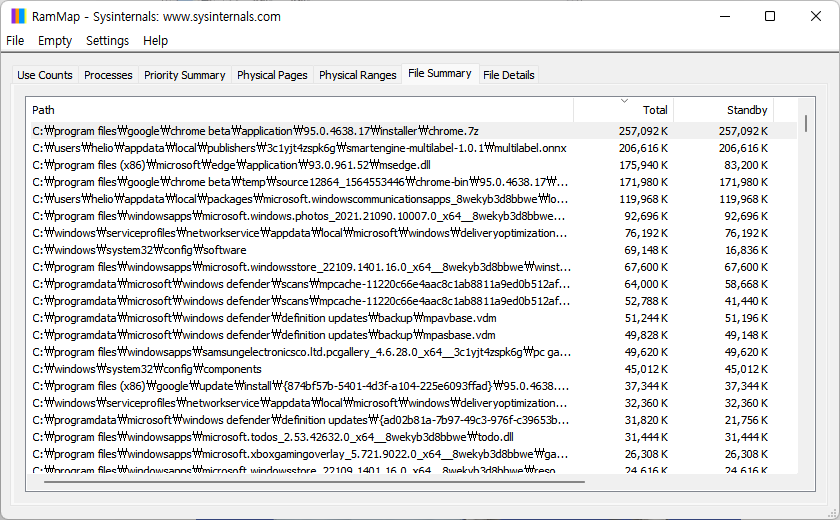Select the xboxgamingoverlay row
Image resolution: width=840 pixels, height=520 pixels.
click(x=414, y=454)
